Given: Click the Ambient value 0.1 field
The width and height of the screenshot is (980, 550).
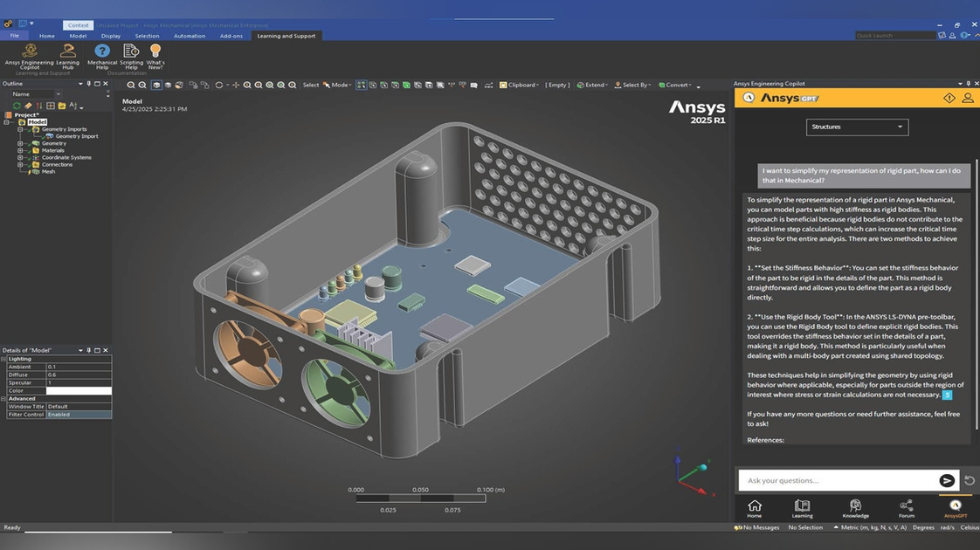Looking at the screenshot, I should [79, 367].
